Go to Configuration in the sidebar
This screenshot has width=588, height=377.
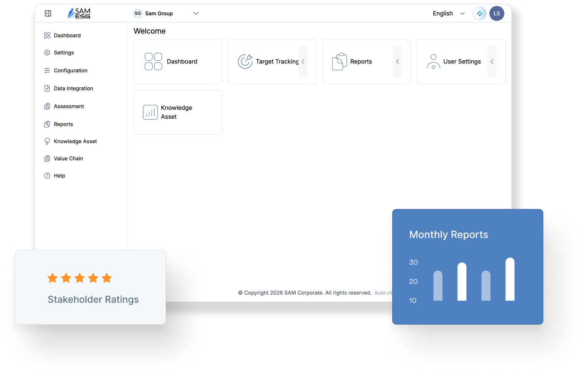[70, 70]
